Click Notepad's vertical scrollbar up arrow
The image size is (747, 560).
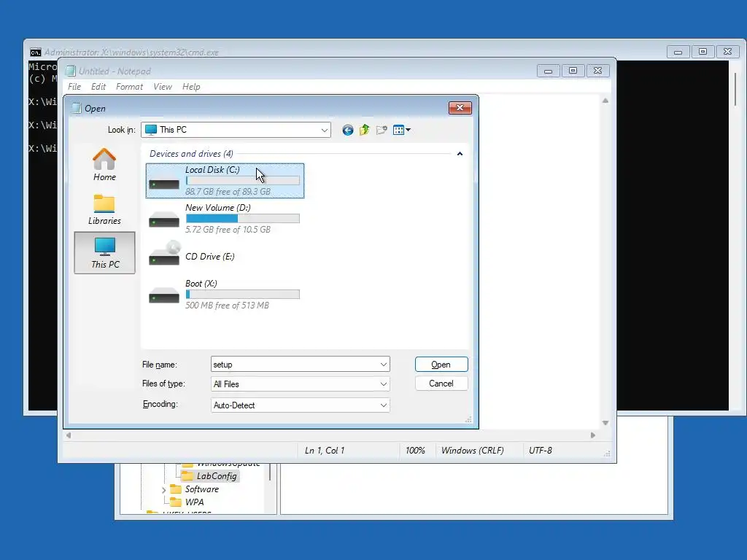605,101
